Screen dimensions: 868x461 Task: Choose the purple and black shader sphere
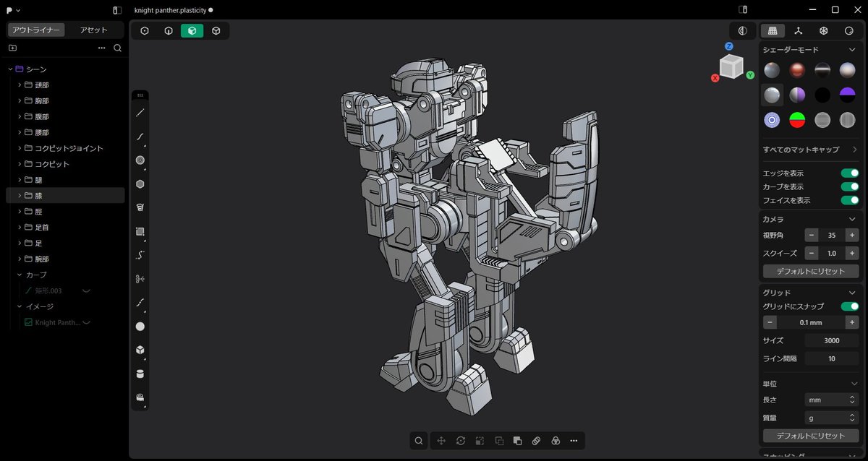[847, 95]
